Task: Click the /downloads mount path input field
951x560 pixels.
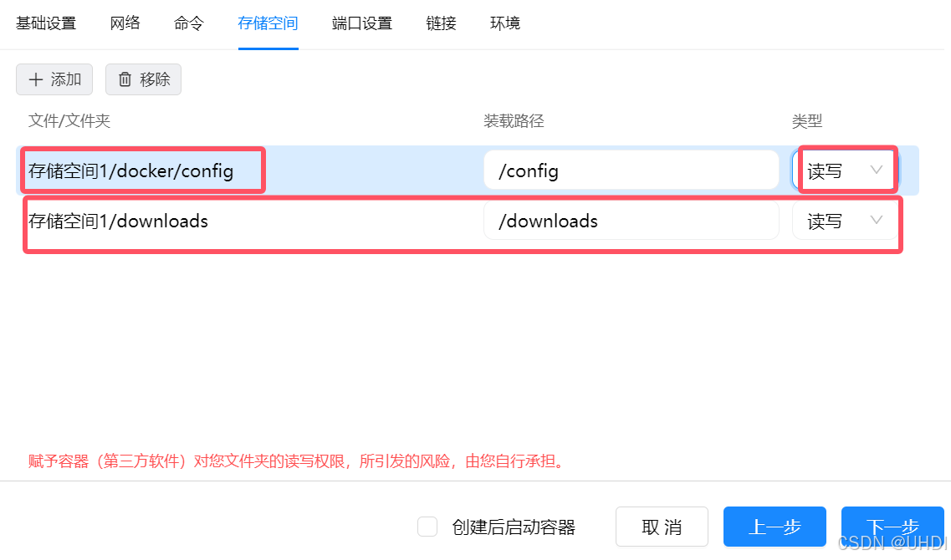Action: tap(631, 221)
